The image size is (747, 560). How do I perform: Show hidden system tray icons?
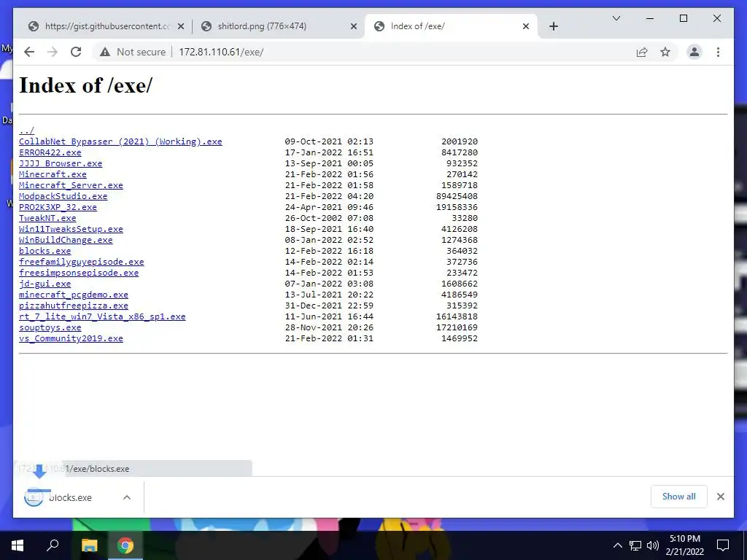(x=617, y=545)
